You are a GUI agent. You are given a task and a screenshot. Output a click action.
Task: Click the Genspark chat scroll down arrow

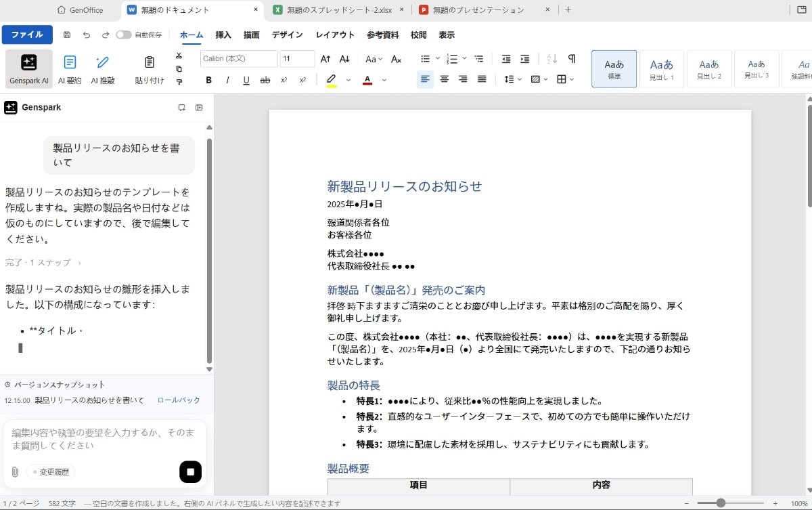click(209, 369)
